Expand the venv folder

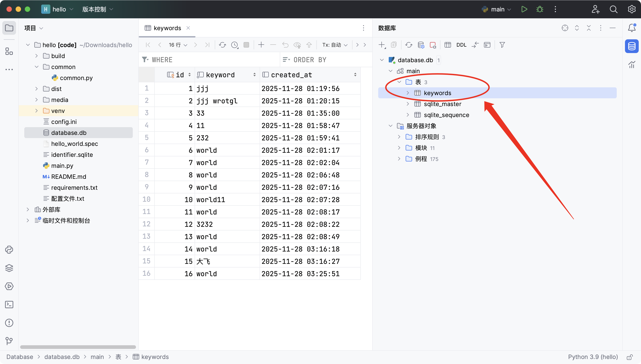coord(37,110)
